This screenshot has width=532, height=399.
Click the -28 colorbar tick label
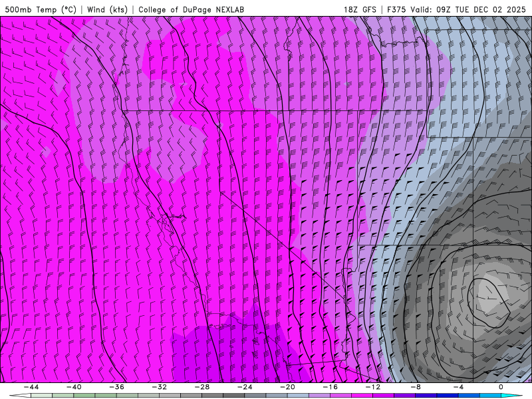pos(202,387)
